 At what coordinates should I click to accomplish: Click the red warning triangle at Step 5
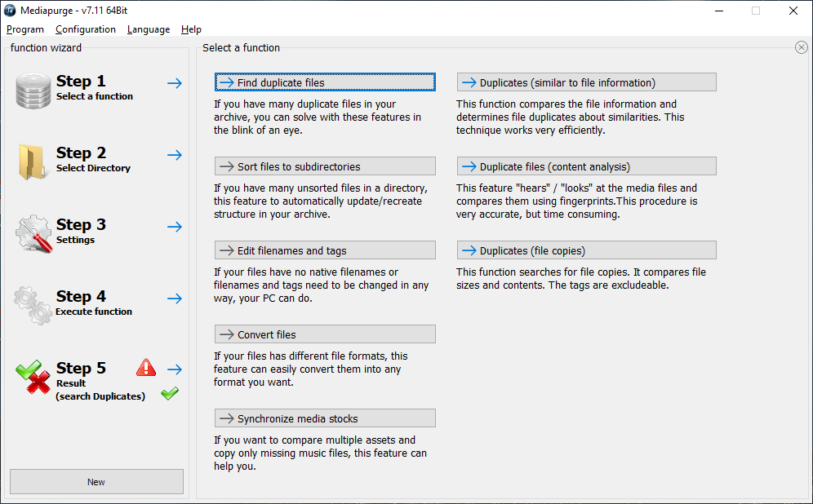pyautogui.click(x=146, y=367)
